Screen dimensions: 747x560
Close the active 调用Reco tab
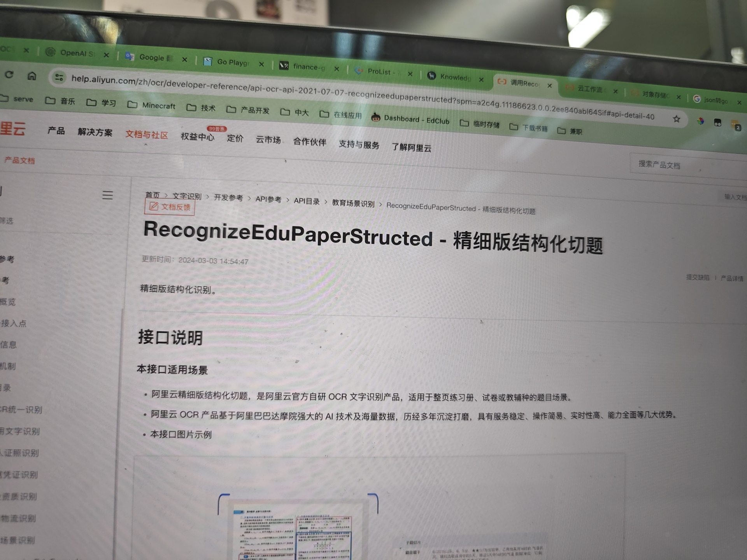550,86
